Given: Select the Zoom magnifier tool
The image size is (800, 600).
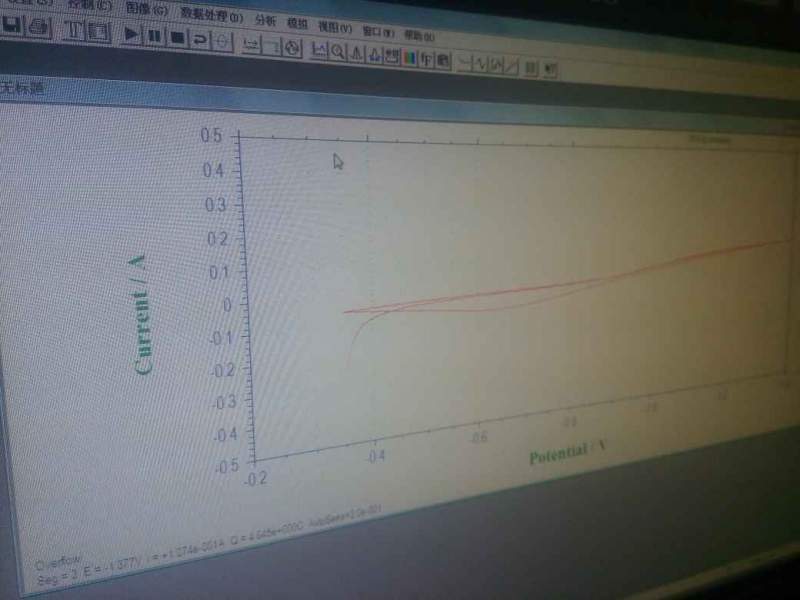Looking at the screenshot, I should pyautogui.click(x=338, y=51).
